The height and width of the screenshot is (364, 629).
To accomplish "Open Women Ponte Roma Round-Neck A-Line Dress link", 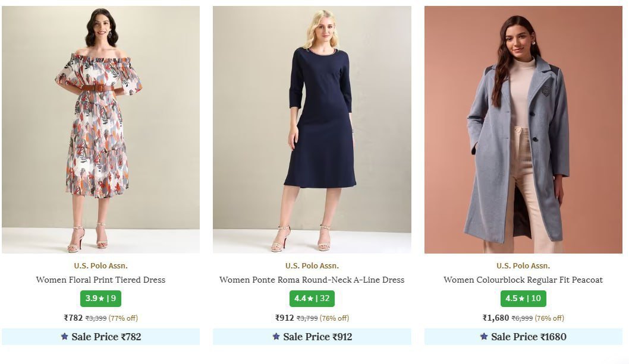I will coord(312,280).
